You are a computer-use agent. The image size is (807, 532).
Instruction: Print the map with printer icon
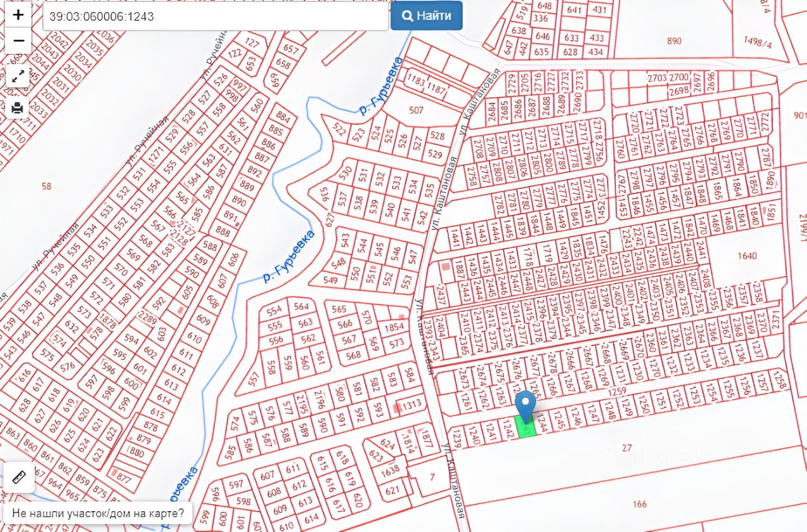click(x=18, y=108)
